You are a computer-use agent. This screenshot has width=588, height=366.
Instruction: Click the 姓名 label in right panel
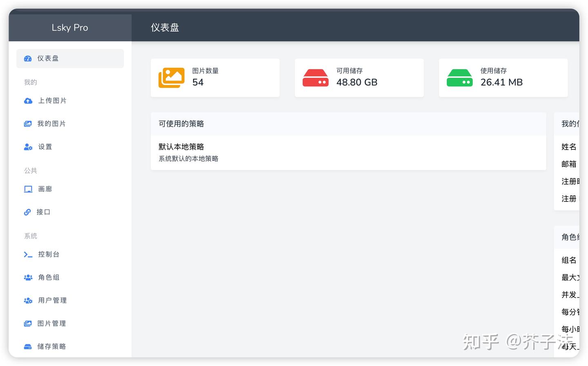pos(569,147)
